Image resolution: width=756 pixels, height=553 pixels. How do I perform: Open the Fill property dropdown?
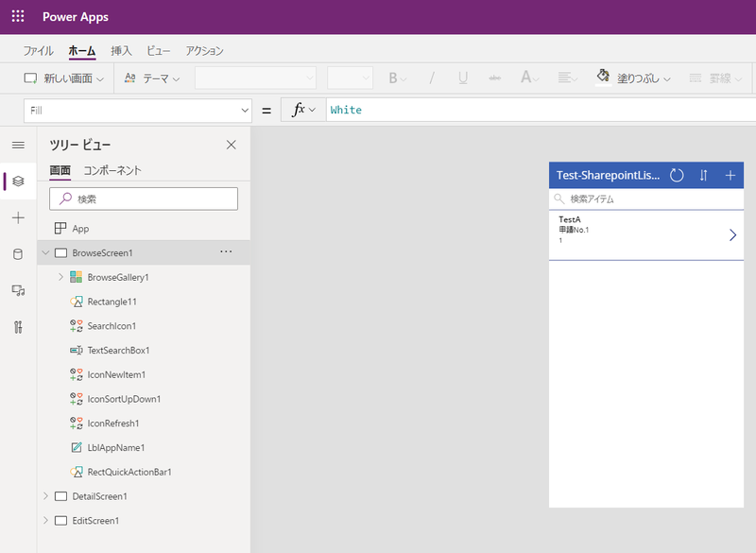245,111
